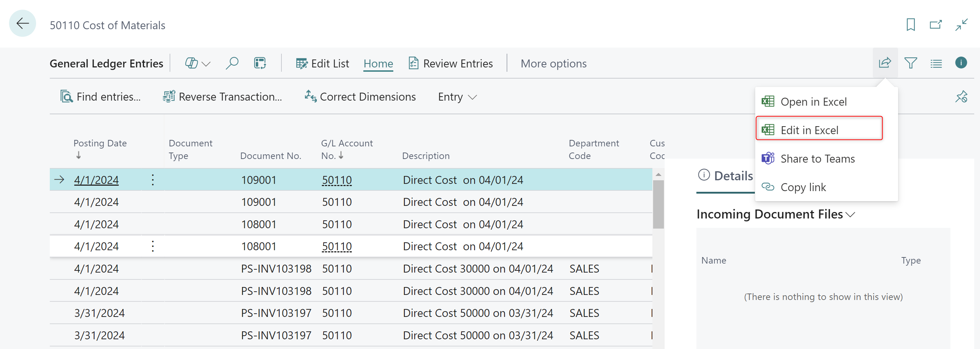This screenshot has height=349, width=980.
Task: Show More options
Action: pos(553,63)
